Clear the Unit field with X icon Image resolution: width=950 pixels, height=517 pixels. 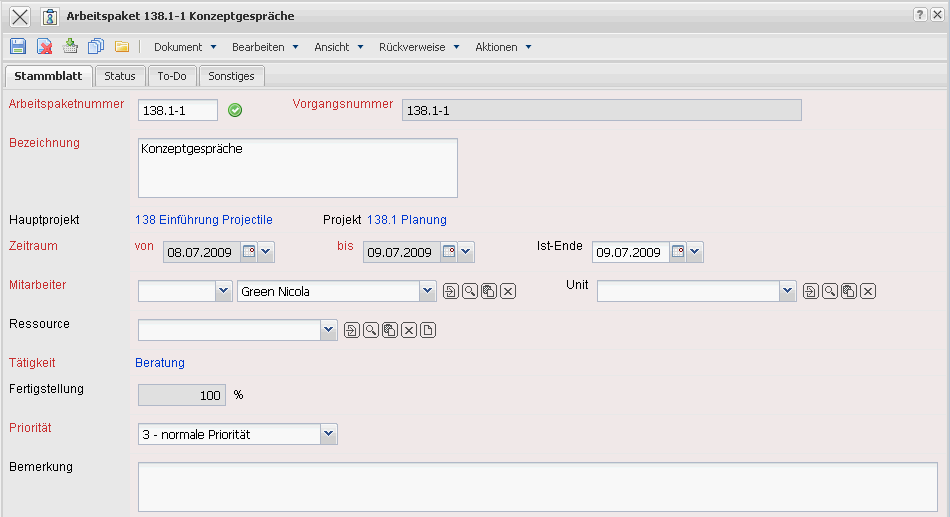(868, 291)
